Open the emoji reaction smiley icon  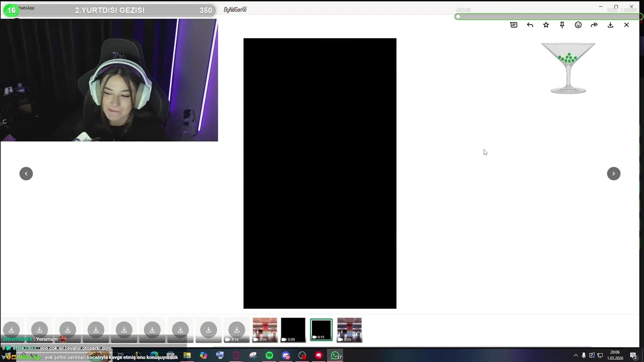click(578, 25)
